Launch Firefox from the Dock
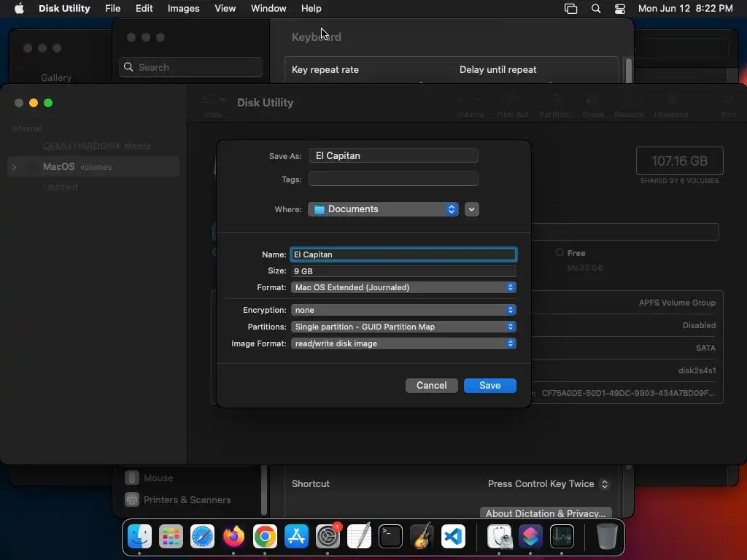 (233, 537)
